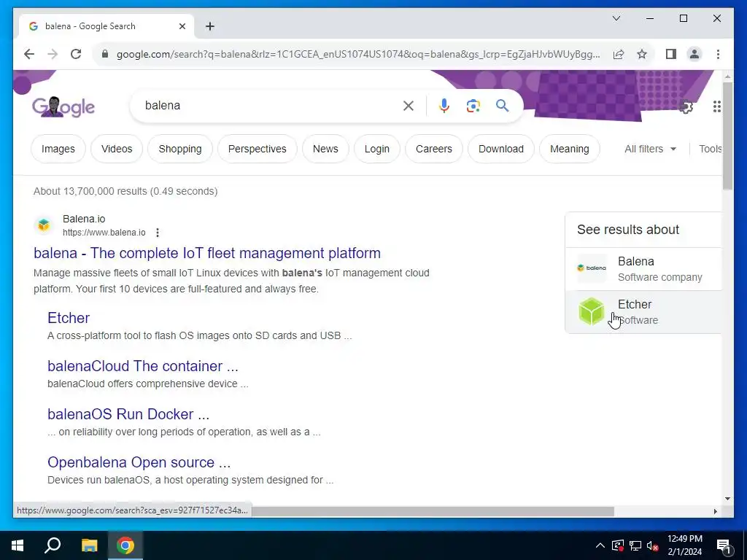
Task: Open the Chrome profile avatar
Action: (x=694, y=54)
